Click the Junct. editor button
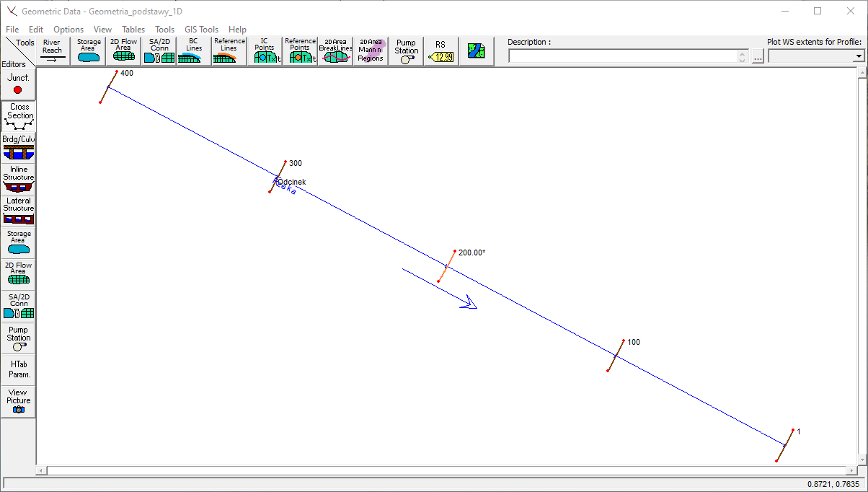Viewport: 868px width, 492px height. 18,84
